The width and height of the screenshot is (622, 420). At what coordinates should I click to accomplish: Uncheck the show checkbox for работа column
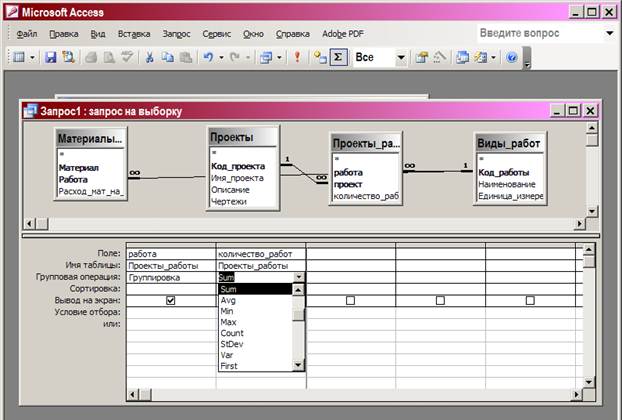171,301
